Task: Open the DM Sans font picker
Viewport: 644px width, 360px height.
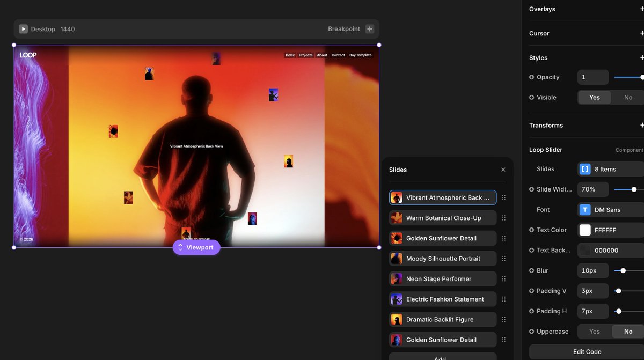Action: pos(611,210)
